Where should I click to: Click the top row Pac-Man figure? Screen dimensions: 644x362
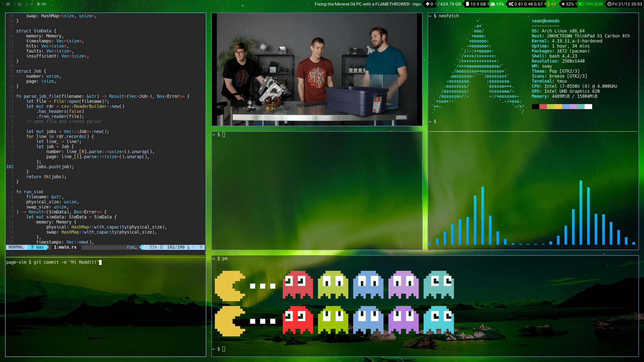click(x=230, y=286)
